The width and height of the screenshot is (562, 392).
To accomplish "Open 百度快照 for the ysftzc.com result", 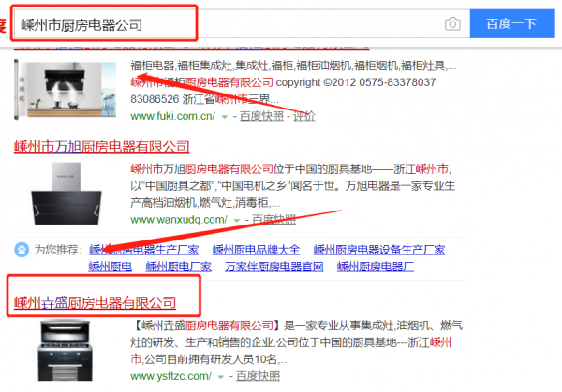I will tap(259, 376).
